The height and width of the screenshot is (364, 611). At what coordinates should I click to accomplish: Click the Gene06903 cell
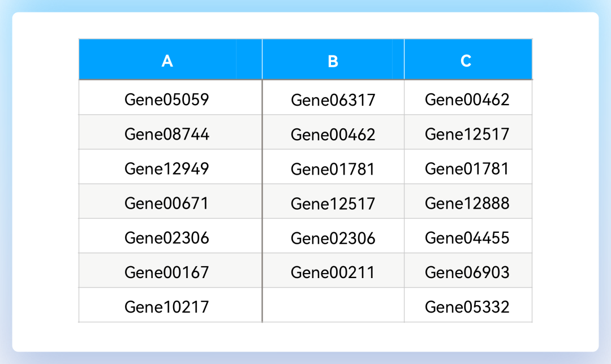pyautogui.click(x=468, y=271)
